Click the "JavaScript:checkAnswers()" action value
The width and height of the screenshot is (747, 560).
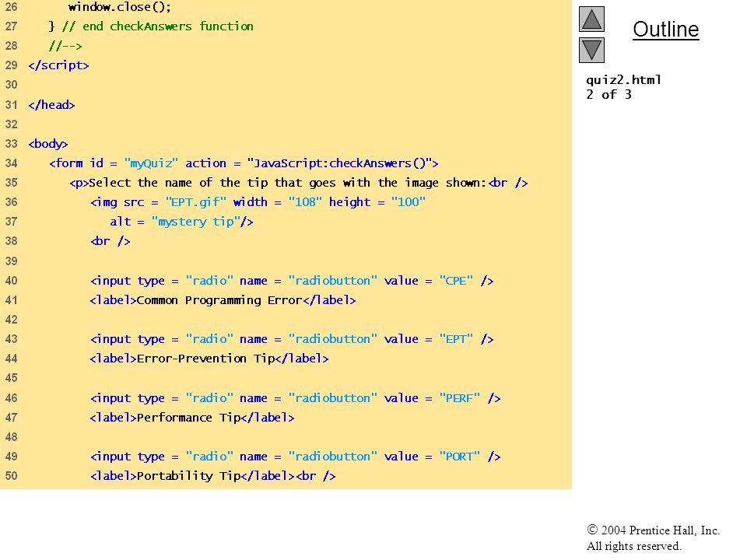pyautogui.click(x=339, y=163)
